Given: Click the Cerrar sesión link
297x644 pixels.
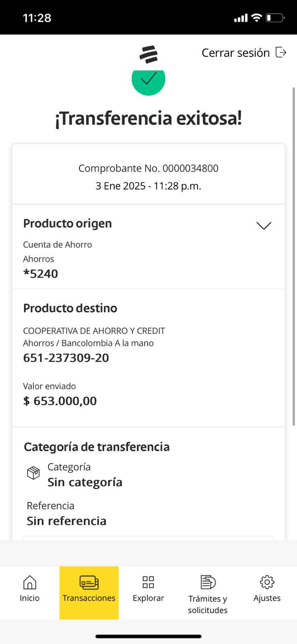Looking at the screenshot, I should pos(236,53).
